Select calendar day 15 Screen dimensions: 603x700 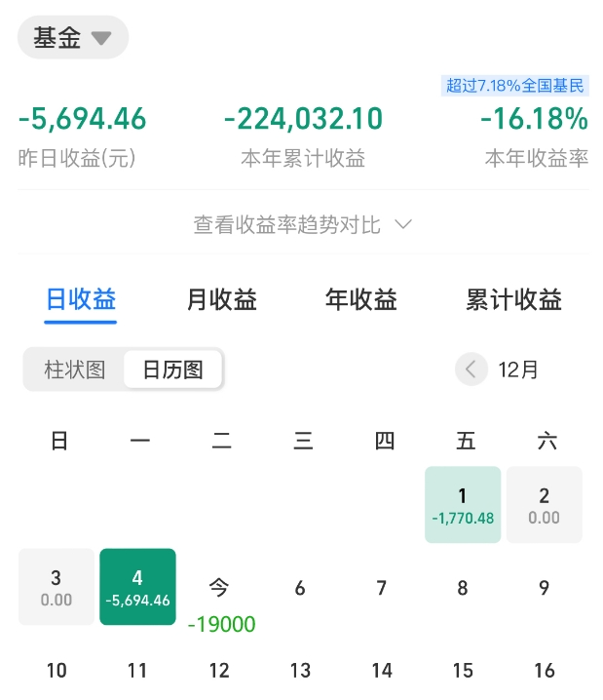coord(463,671)
